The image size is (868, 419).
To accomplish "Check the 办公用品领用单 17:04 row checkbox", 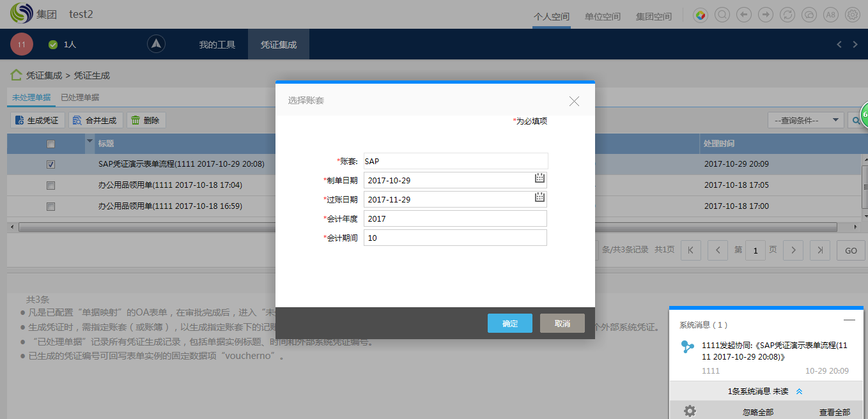I will 51,185.
